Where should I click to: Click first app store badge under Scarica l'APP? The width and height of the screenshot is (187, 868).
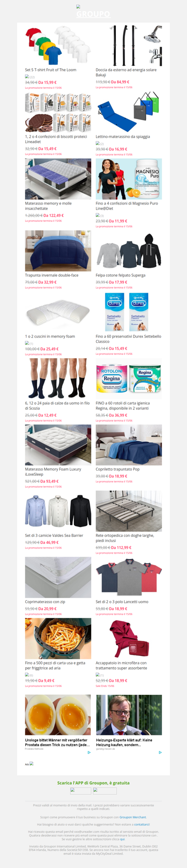tap(80, 790)
